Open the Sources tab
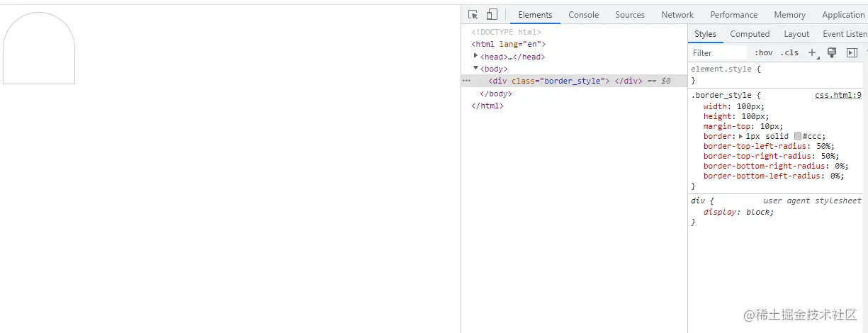The image size is (868, 333). coord(630,15)
